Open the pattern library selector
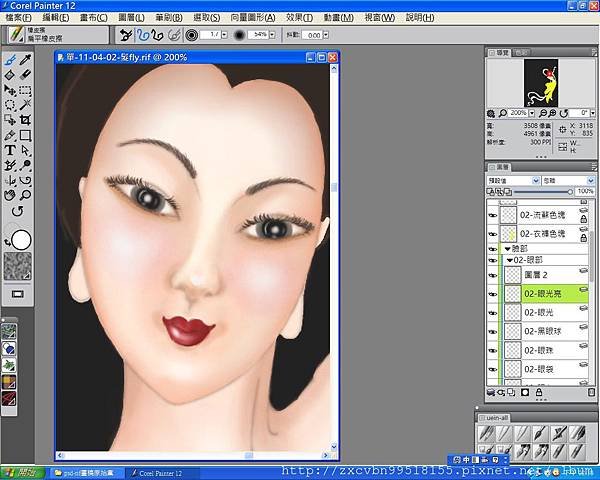 click(x=9, y=331)
